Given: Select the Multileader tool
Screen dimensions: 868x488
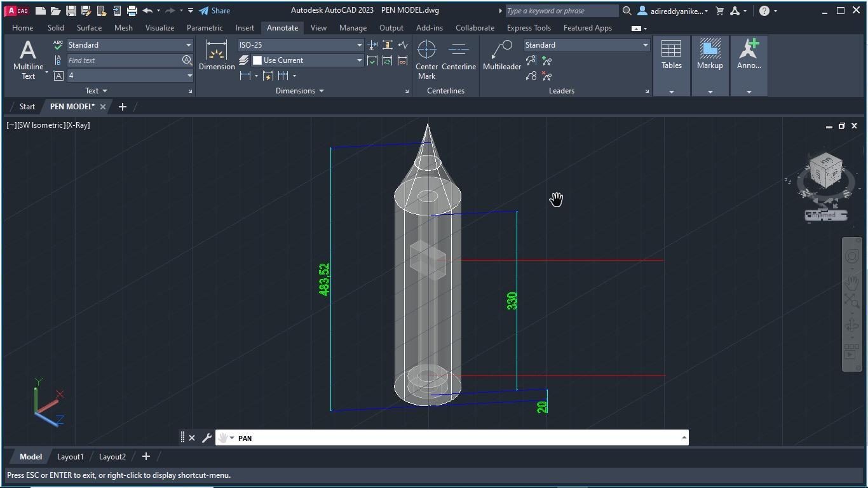Looking at the screenshot, I should point(502,55).
